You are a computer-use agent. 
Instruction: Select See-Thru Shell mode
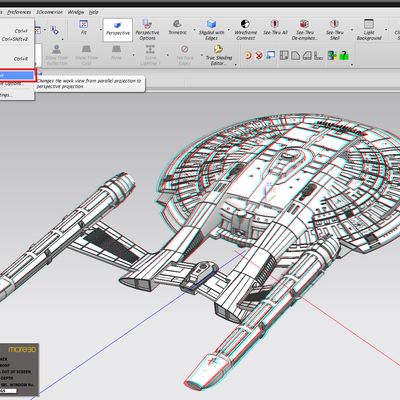[x=335, y=30]
